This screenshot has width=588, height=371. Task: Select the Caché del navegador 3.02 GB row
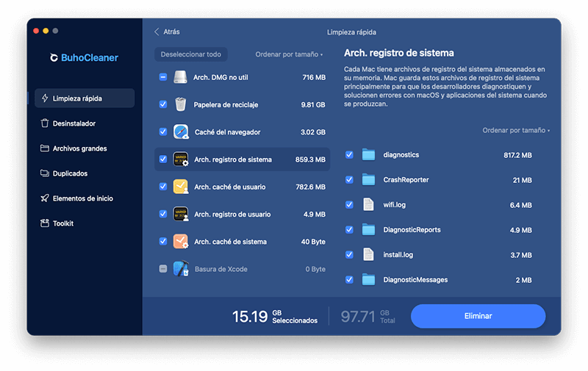pyautogui.click(x=243, y=132)
